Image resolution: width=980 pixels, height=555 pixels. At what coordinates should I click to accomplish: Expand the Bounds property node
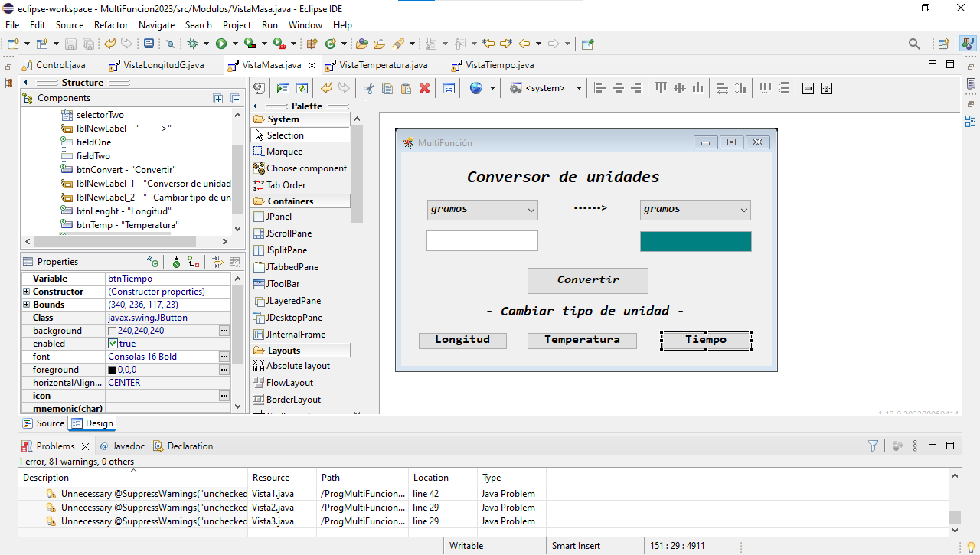tap(26, 305)
